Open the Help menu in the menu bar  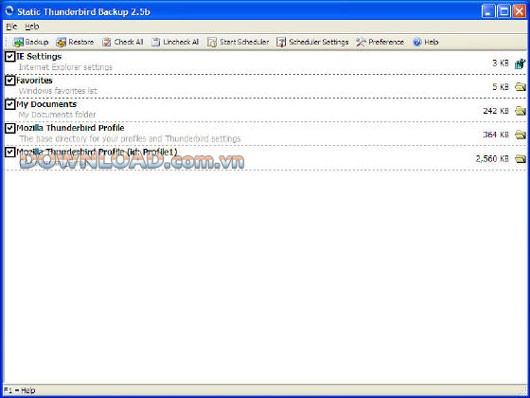[x=32, y=26]
